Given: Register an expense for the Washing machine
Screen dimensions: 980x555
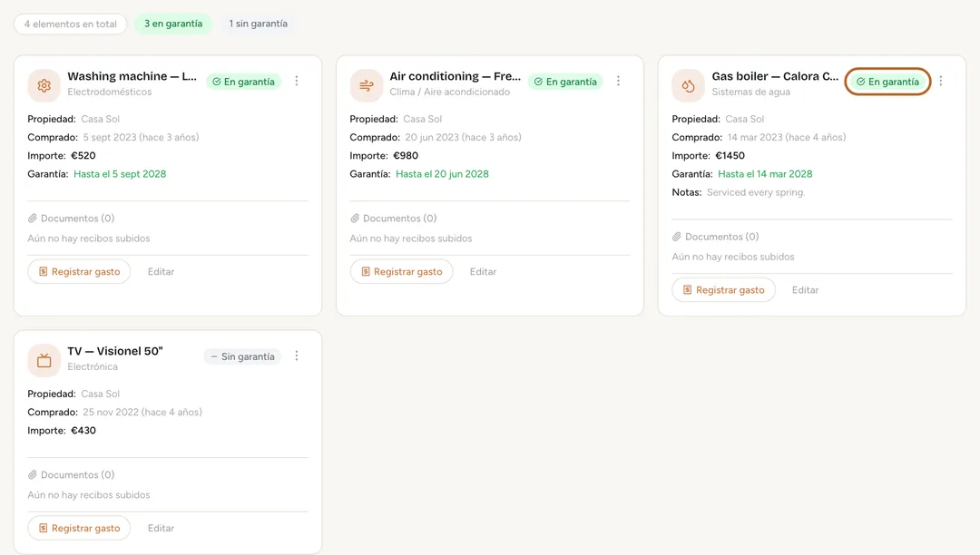Looking at the screenshot, I should 79,271.
